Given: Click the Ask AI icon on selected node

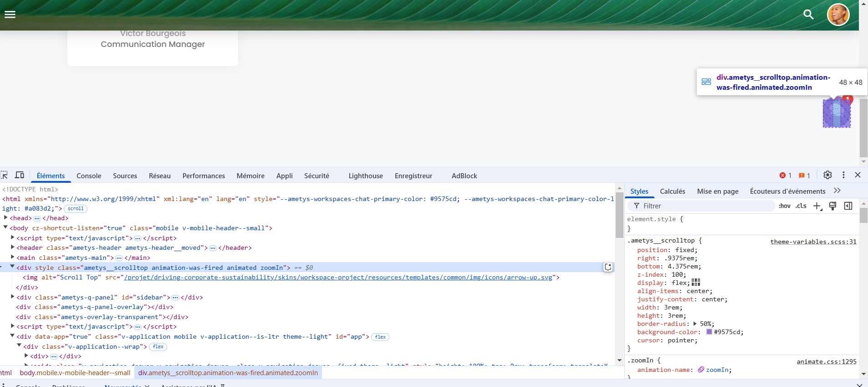Looking at the screenshot, I should (x=608, y=268).
